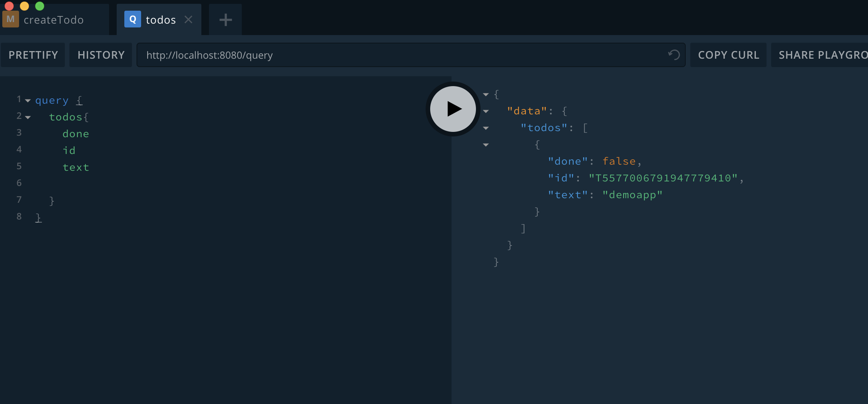Image resolution: width=868 pixels, height=404 pixels.
Task: Click the 'todos' field on line 2
Action: click(x=66, y=117)
